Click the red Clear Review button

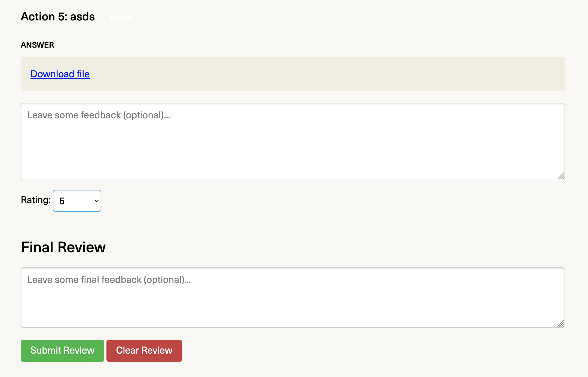pos(144,351)
